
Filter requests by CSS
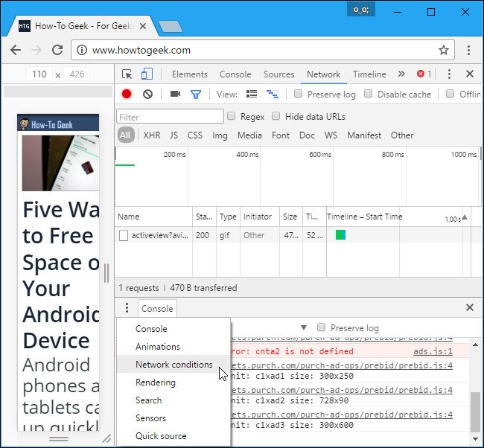195,135
